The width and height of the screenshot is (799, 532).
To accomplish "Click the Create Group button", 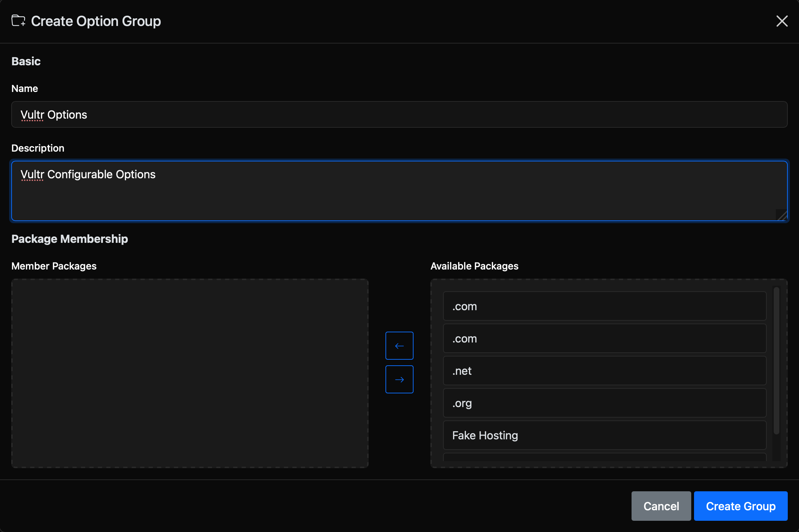I will (741, 506).
